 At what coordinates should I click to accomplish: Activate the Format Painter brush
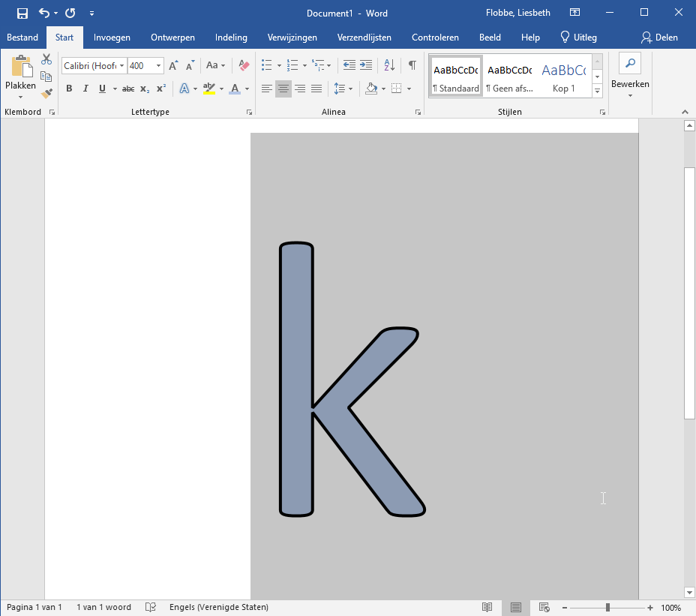[x=46, y=93]
